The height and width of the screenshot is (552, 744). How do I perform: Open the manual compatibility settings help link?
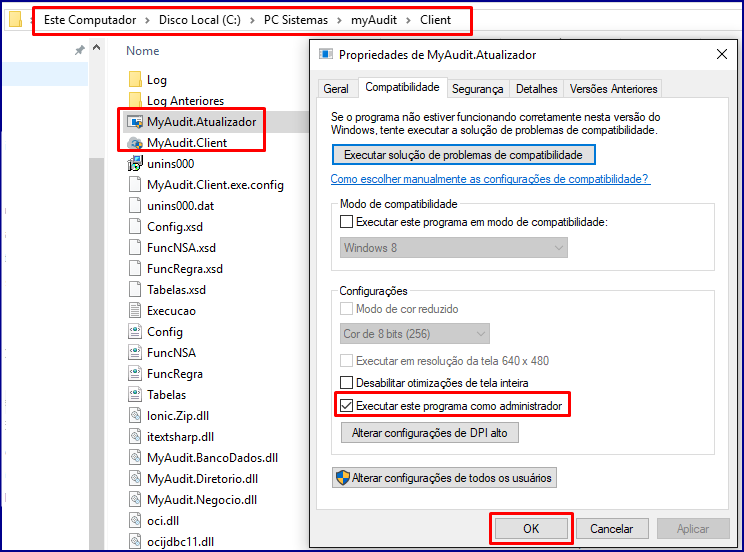coord(490,179)
